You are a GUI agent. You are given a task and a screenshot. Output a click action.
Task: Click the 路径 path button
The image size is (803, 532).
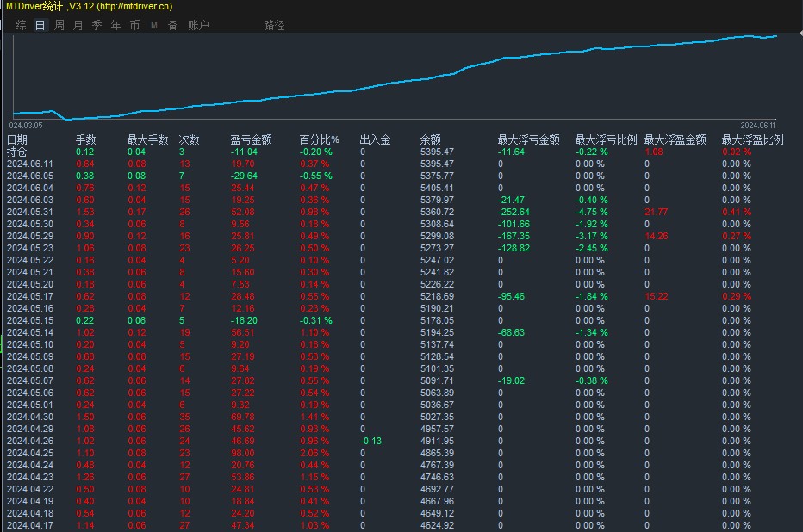click(274, 25)
